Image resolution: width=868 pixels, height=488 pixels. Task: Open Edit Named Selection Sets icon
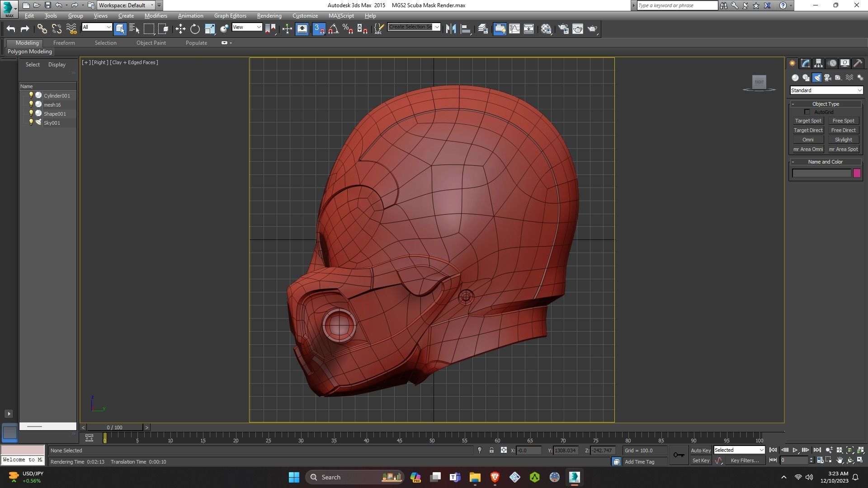pos(379,29)
